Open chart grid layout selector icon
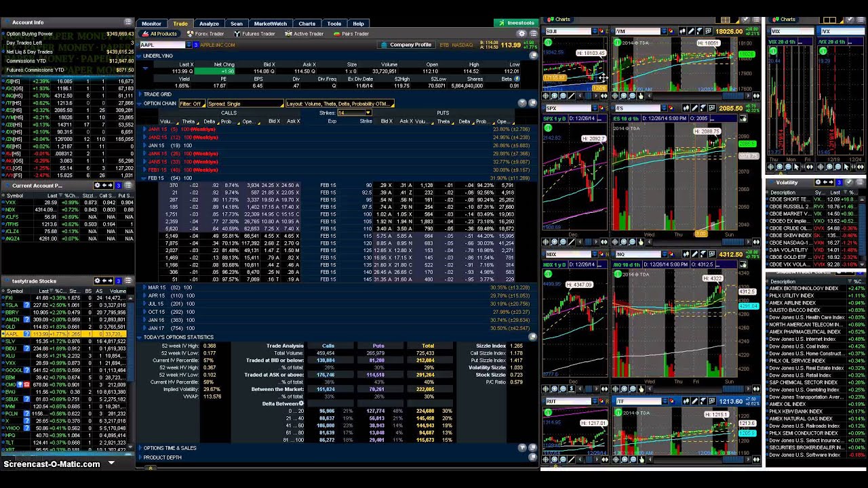This screenshot has height=488, width=868. point(726,20)
